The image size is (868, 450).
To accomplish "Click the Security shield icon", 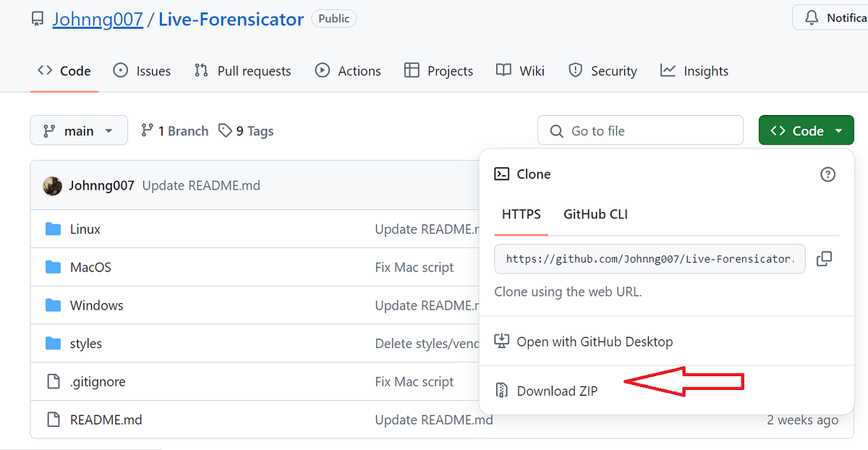I will [x=575, y=70].
